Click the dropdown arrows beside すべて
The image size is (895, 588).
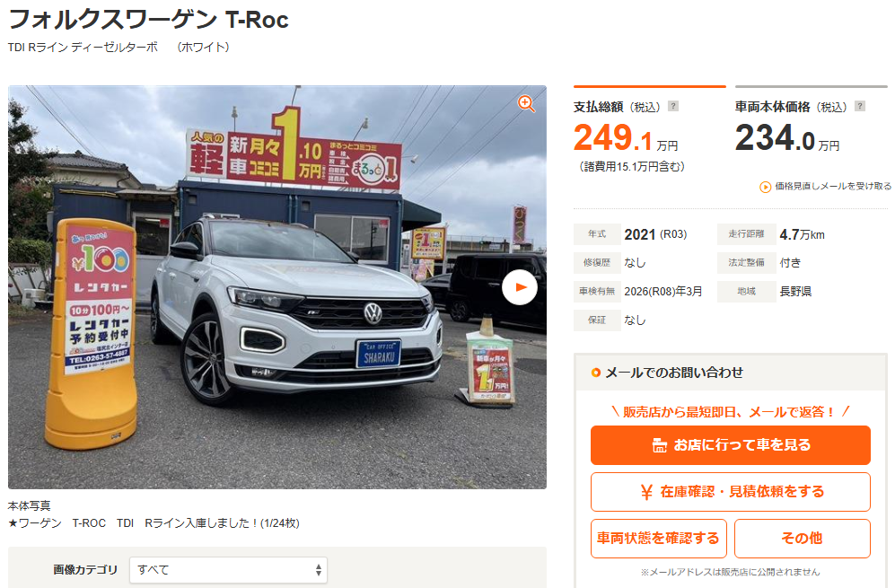point(319,570)
